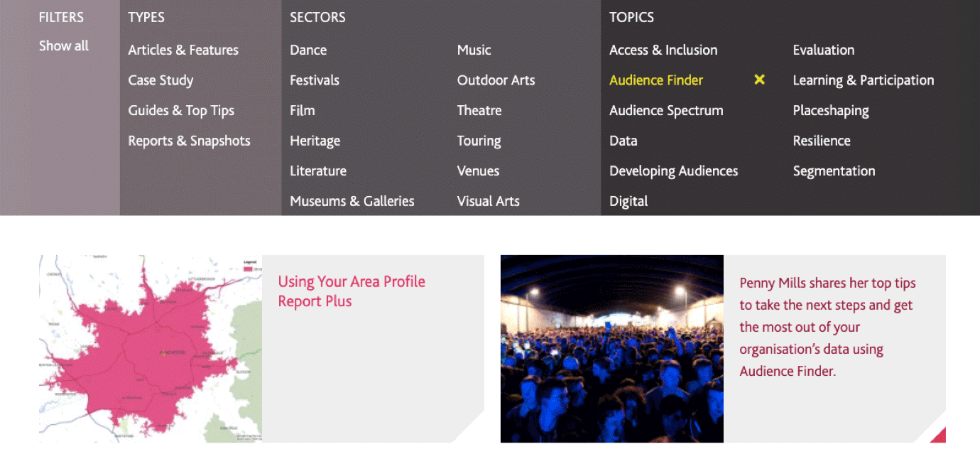Deselect the highlighted Audience Finder topic
980x476 pixels.
tap(656, 80)
